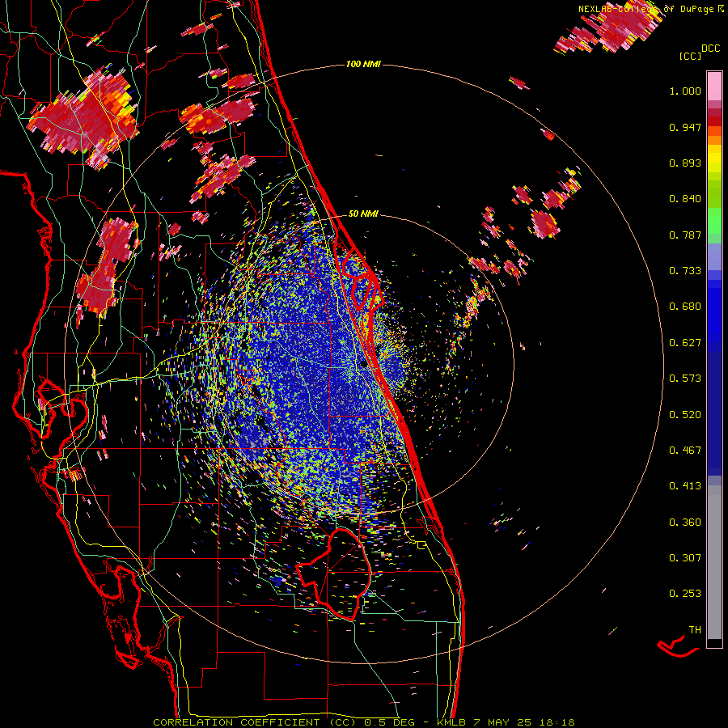Click the black radar site dot at the map center

pyautogui.click(x=364, y=365)
